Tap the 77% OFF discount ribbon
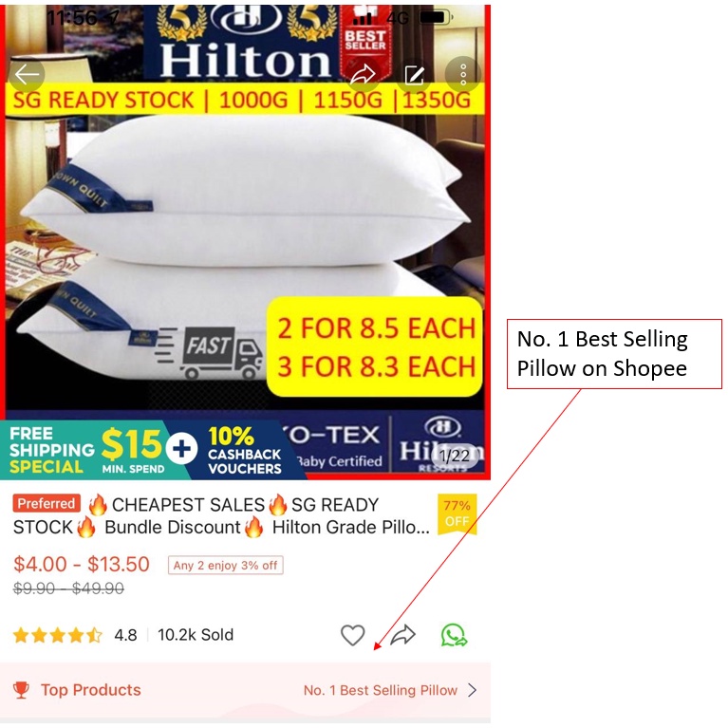The width and height of the screenshot is (728, 728). point(457,513)
